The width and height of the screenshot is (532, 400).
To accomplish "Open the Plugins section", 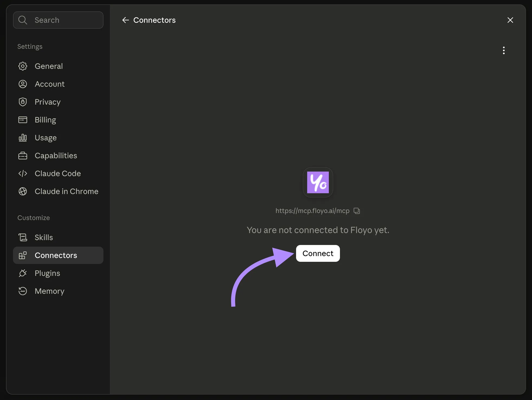I will pyautogui.click(x=58, y=273).
